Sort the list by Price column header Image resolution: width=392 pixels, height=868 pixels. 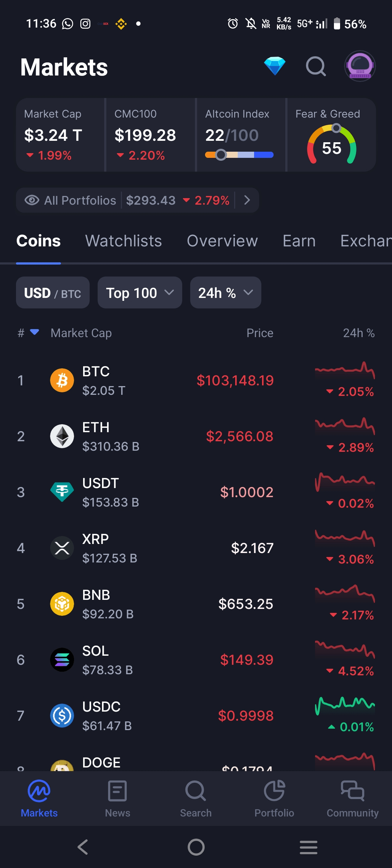point(260,333)
